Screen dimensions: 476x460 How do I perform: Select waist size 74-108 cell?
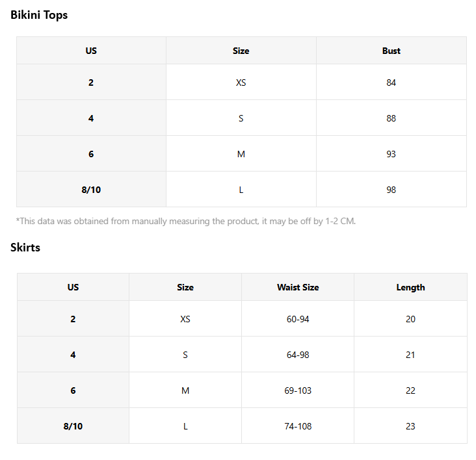[x=298, y=426]
